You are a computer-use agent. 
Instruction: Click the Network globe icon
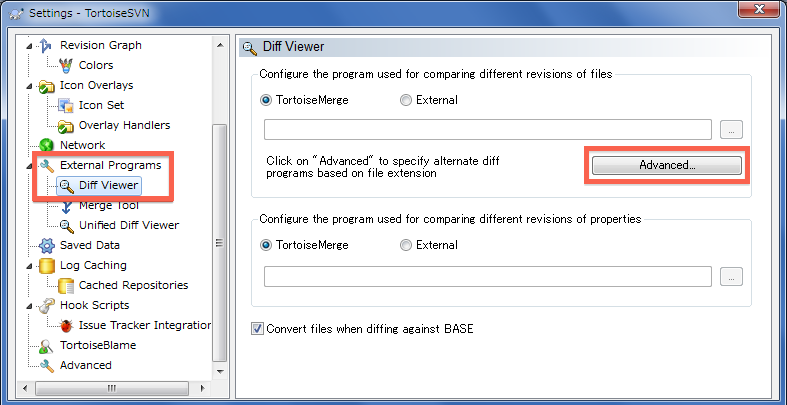(x=46, y=145)
